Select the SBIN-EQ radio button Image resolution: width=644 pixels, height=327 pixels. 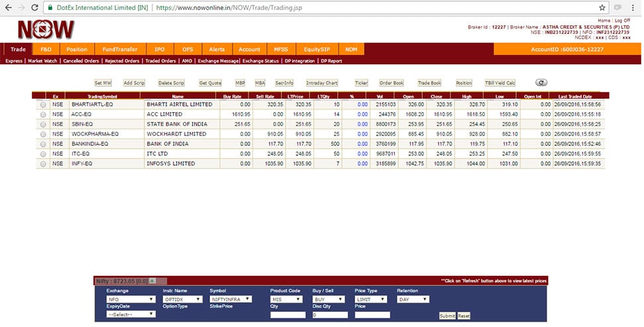[43, 124]
